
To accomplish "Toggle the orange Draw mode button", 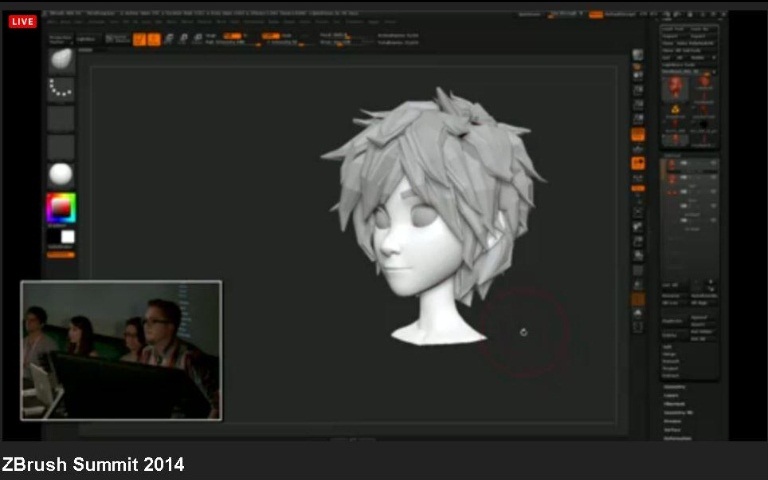I will 154,39.
